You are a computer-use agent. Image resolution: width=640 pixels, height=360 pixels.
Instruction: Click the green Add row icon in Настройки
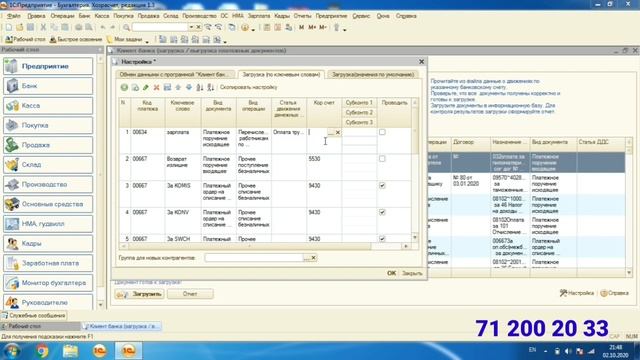tap(124, 87)
